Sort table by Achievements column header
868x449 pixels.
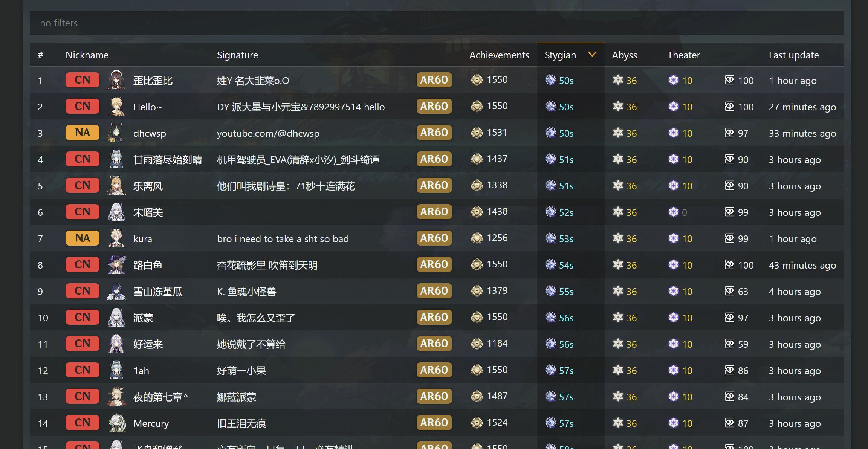(499, 55)
